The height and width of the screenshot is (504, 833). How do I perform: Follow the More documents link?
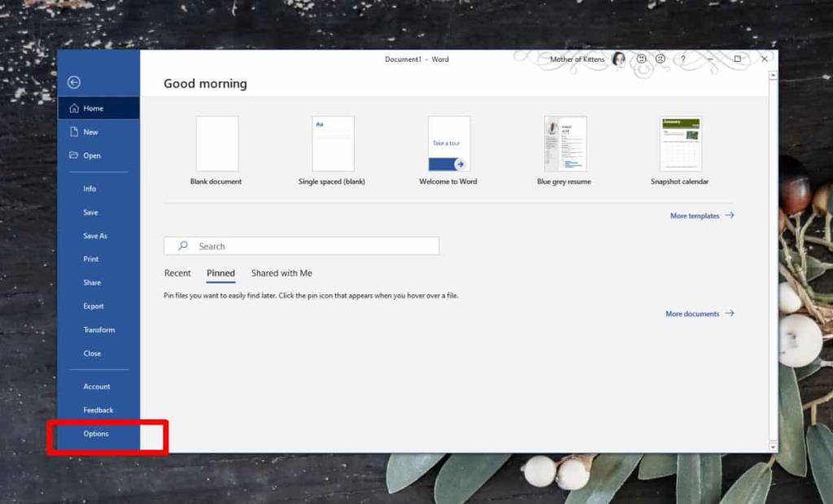(x=692, y=313)
